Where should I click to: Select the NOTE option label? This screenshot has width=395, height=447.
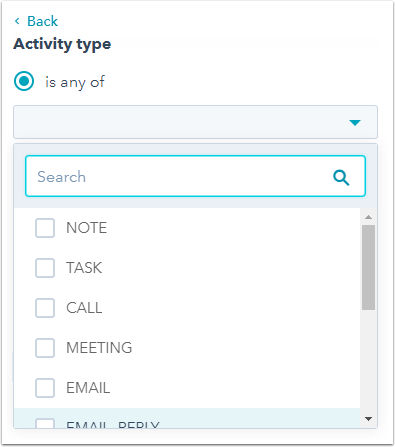pos(86,228)
